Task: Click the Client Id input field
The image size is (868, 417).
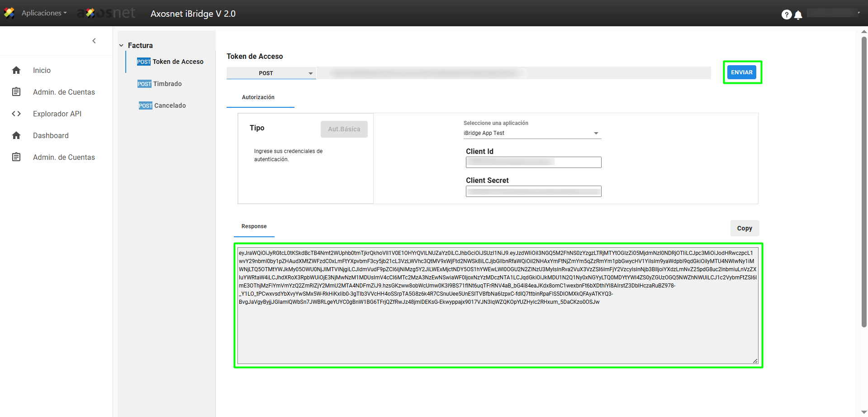Action: 533,162
